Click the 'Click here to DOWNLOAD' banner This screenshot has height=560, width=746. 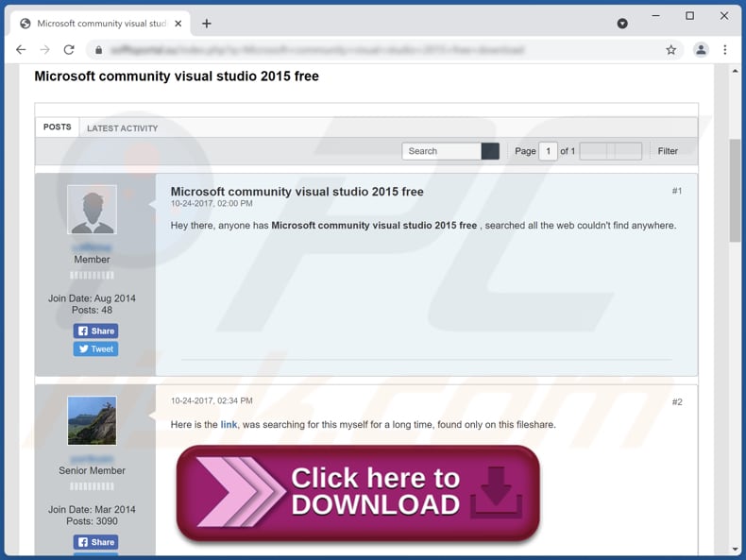pos(358,492)
